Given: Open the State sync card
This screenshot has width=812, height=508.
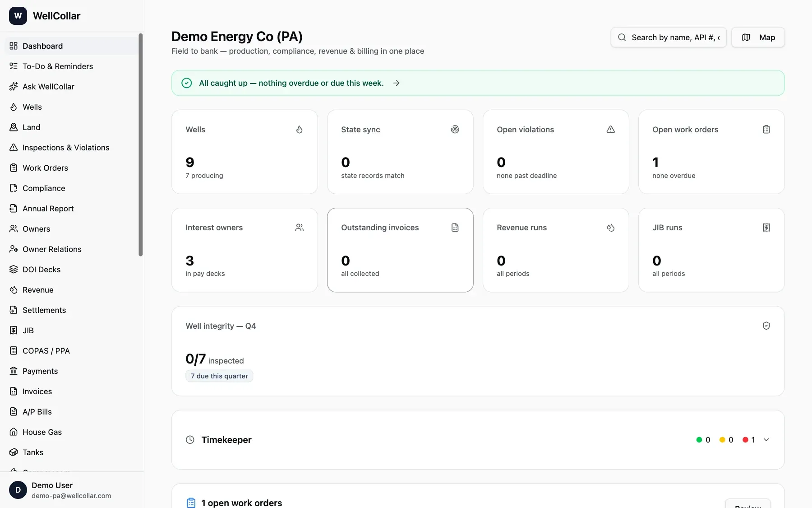Looking at the screenshot, I should [x=400, y=152].
